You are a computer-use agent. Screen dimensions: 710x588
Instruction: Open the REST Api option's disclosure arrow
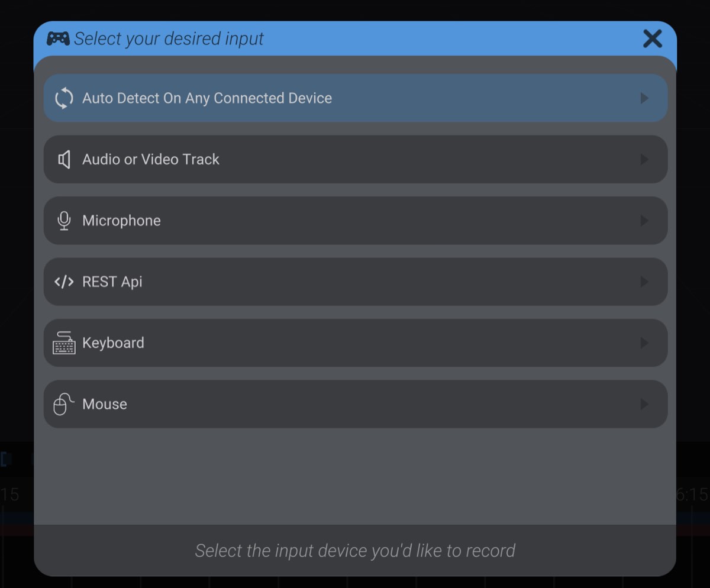point(645,282)
